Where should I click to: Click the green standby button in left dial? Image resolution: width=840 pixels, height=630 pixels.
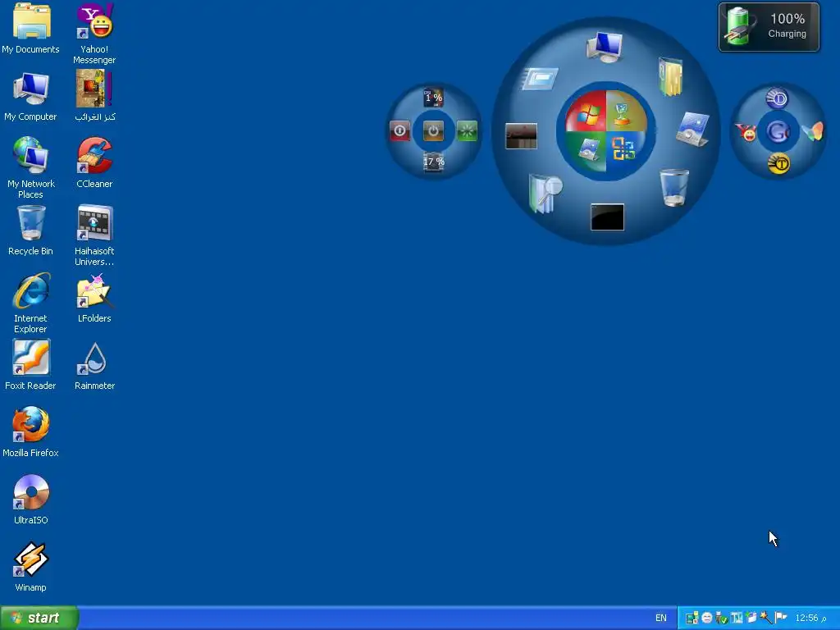[467, 130]
